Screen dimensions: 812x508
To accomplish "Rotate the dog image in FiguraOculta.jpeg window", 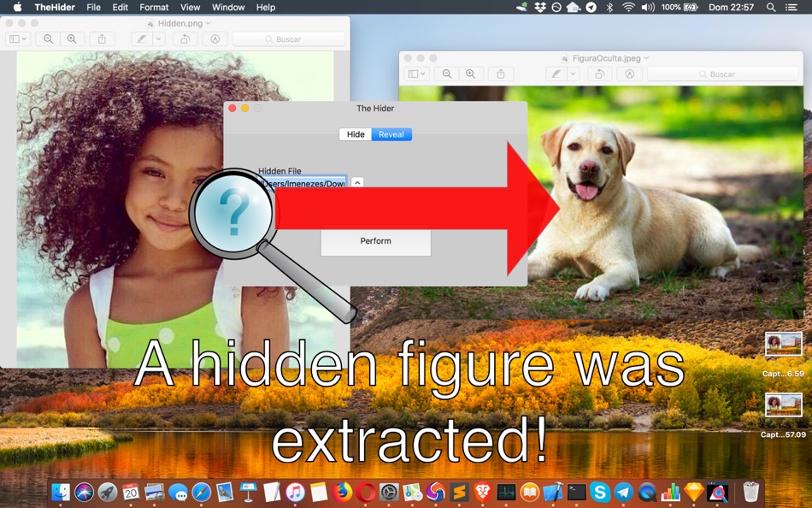I will [x=599, y=74].
